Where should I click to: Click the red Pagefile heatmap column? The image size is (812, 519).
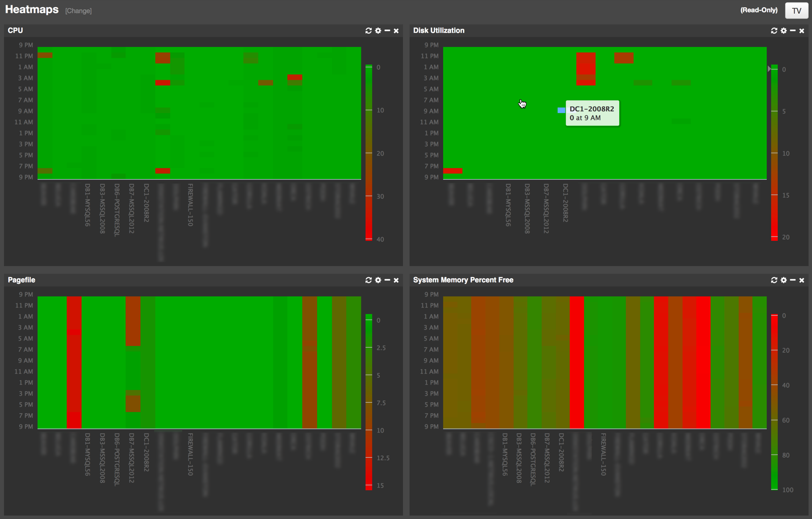(74, 362)
